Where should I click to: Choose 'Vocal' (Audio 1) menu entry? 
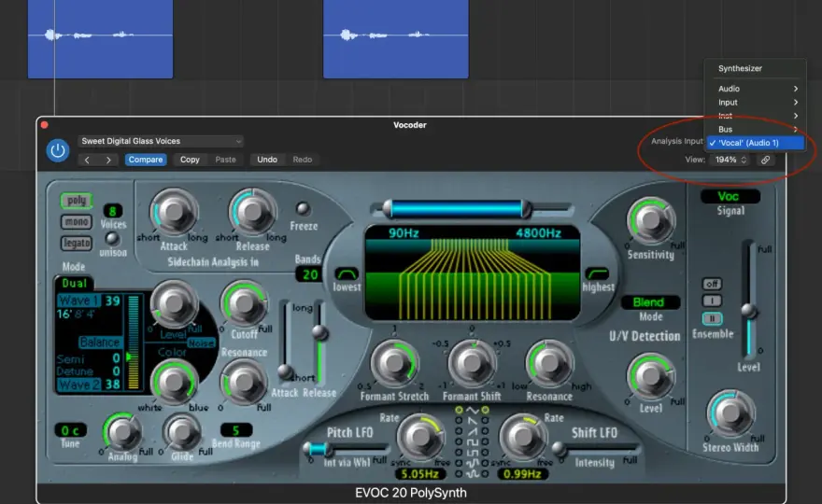755,143
